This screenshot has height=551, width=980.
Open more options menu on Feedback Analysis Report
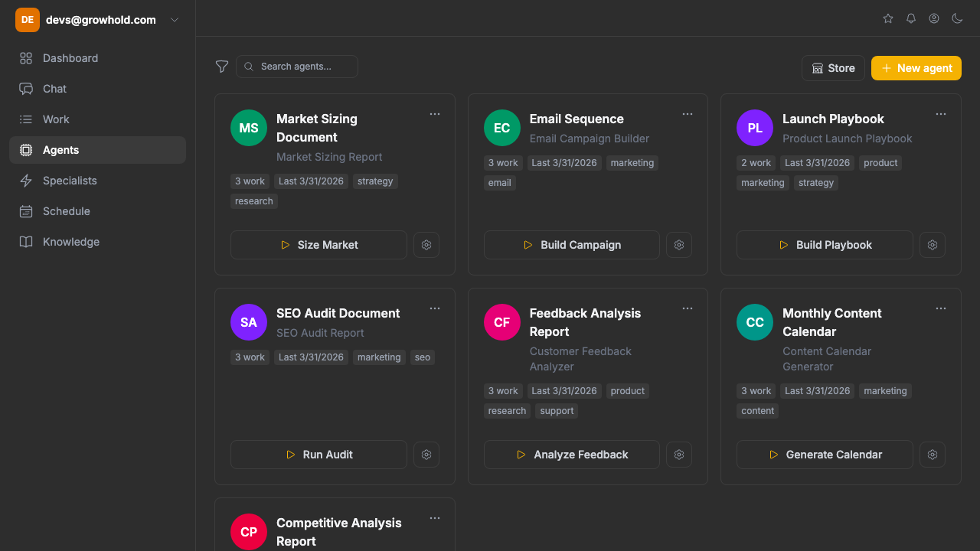(688, 308)
